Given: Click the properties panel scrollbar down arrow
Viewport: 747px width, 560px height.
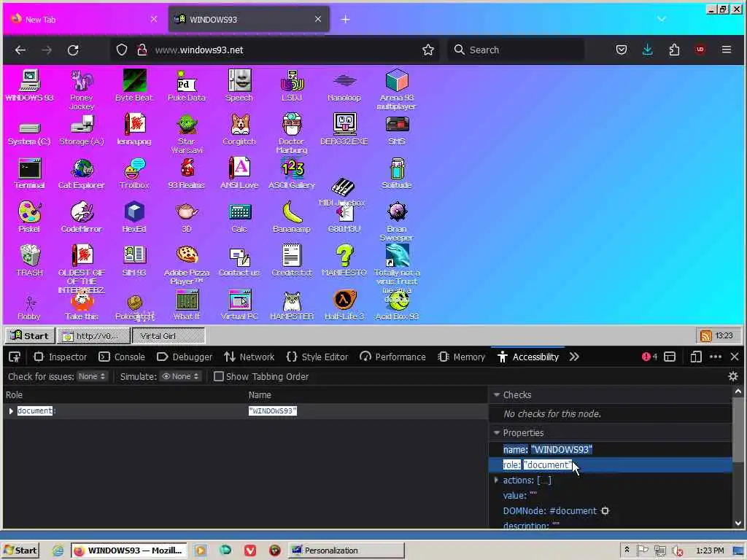Looking at the screenshot, I should pyautogui.click(x=738, y=523).
